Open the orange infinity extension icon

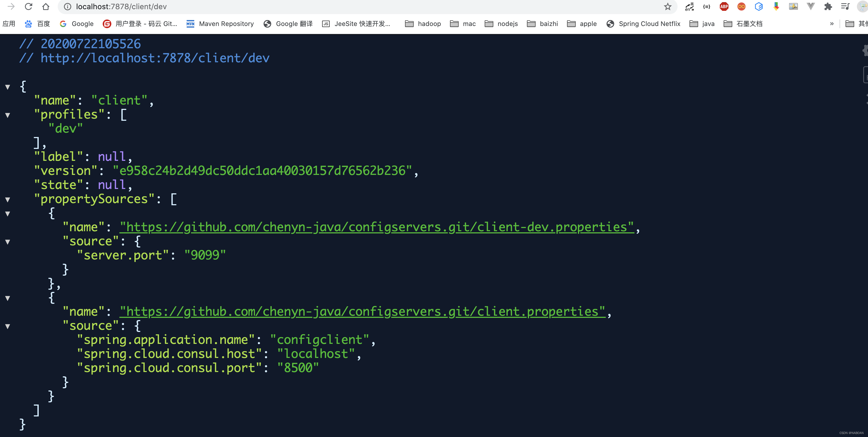tap(741, 6)
